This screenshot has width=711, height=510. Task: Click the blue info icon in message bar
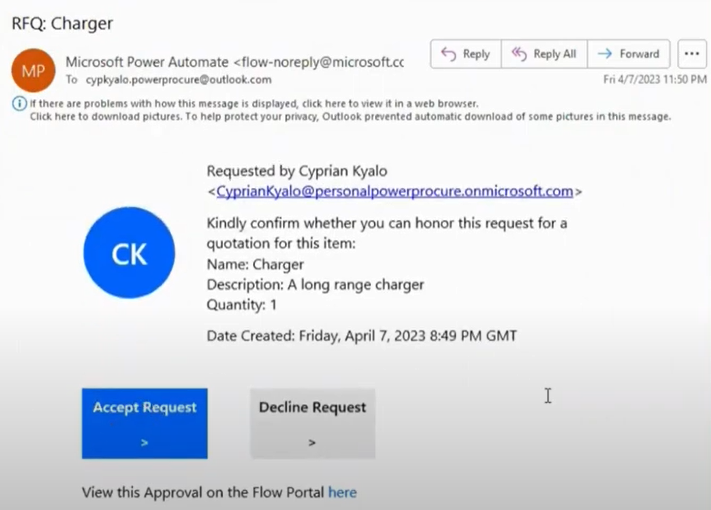[19, 103]
